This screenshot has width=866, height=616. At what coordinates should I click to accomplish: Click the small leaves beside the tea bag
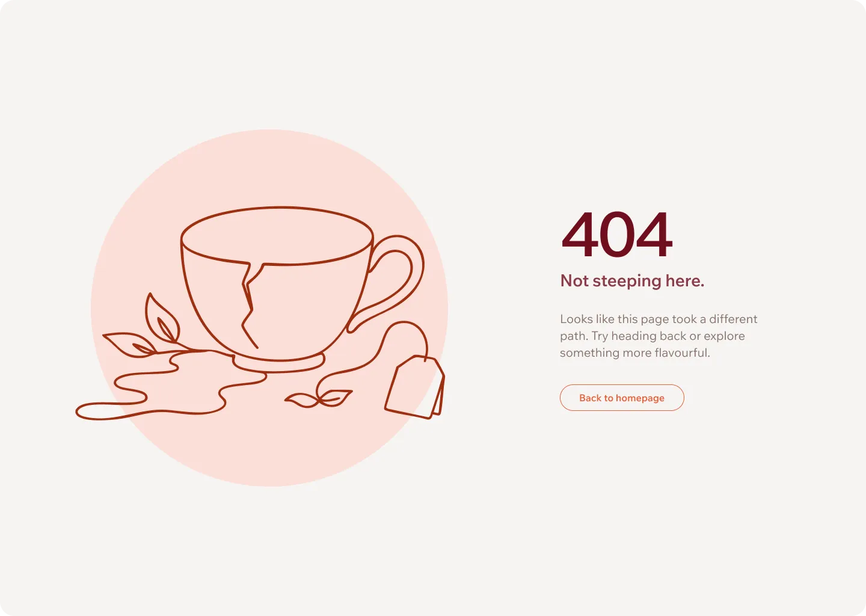click(x=319, y=398)
